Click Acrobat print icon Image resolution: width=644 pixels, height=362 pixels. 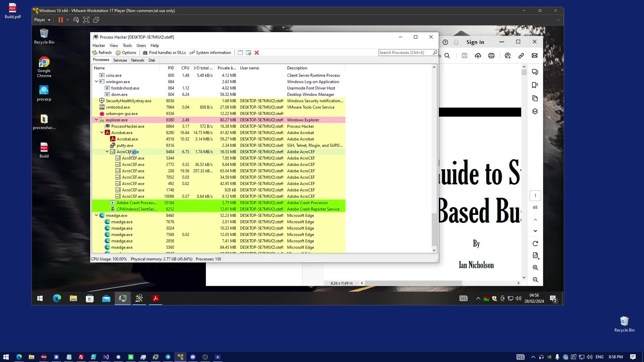[491, 56]
